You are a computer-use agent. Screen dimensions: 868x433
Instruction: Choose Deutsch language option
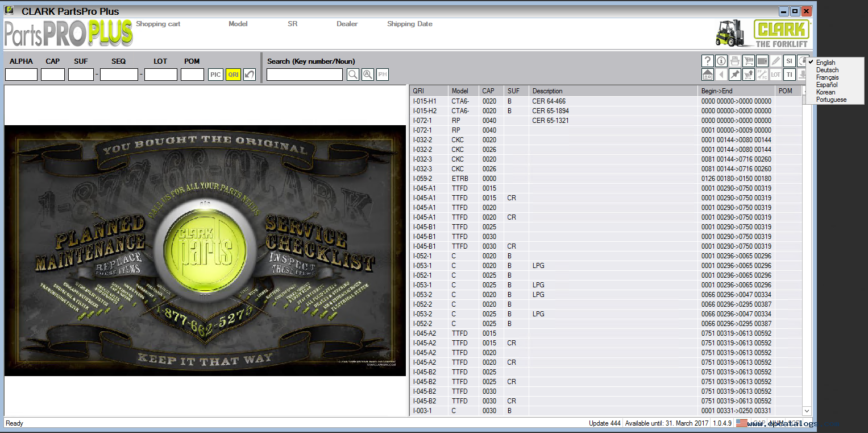tap(827, 70)
